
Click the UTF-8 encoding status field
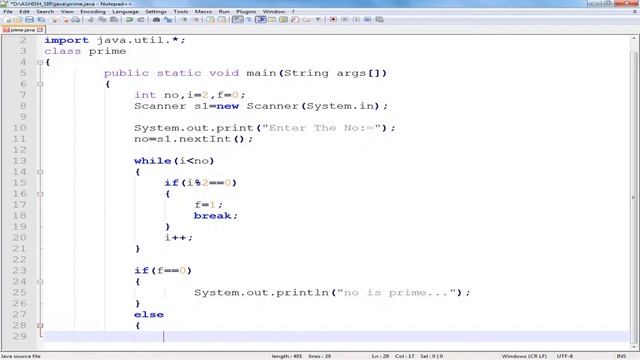coord(565,356)
